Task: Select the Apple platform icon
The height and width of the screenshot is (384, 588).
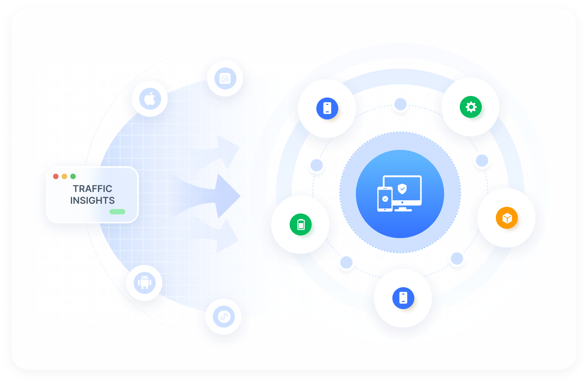Action: (150, 99)
